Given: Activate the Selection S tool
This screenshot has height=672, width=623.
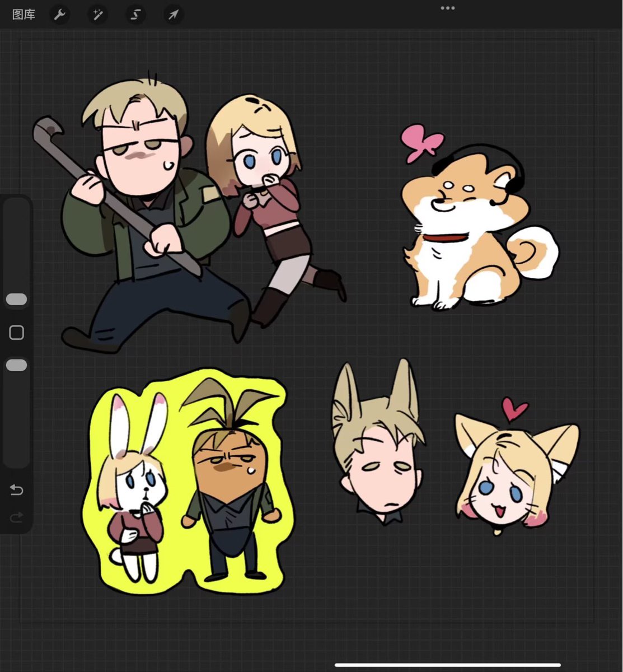Looking at the screenshot, I should pyautogui.click(x=135, y=15).
